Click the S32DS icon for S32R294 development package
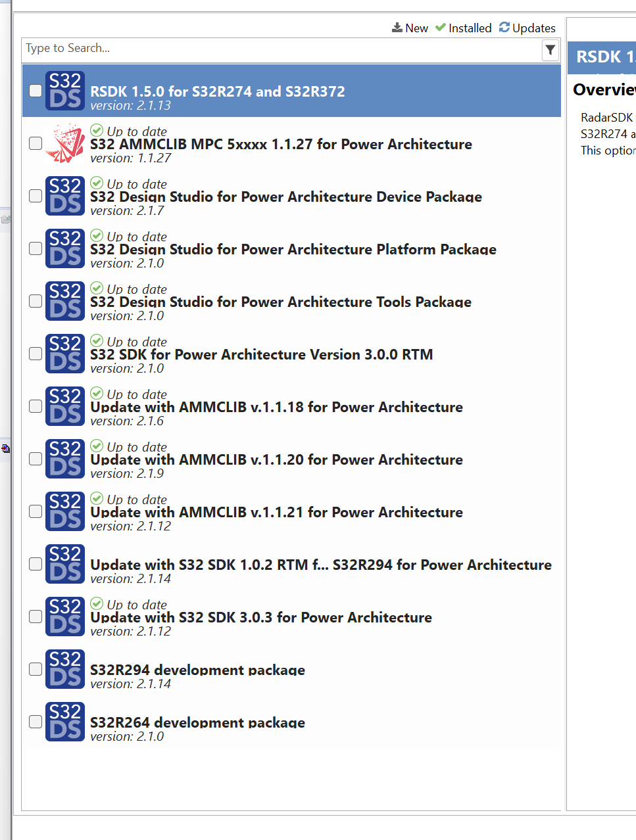This screenshot has height=840, width=636. point(64,669)
